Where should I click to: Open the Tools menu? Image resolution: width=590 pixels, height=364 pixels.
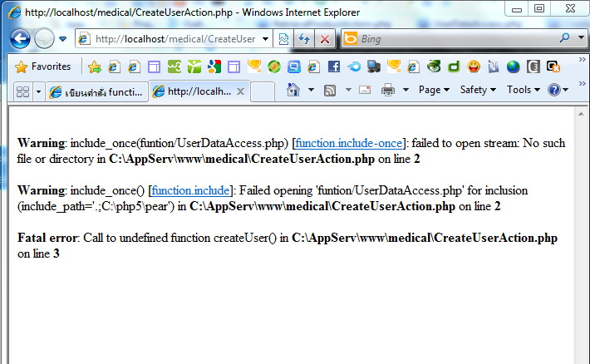point(523,90)
